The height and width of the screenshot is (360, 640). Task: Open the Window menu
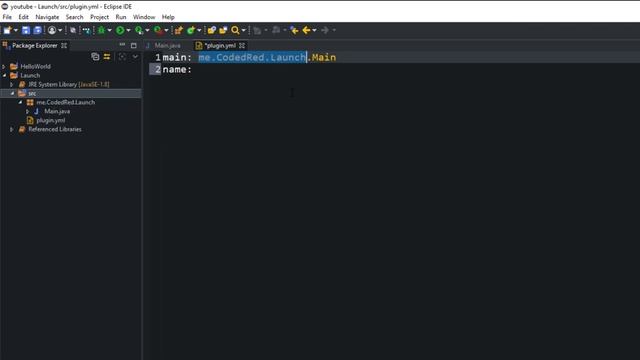(144, 17)
